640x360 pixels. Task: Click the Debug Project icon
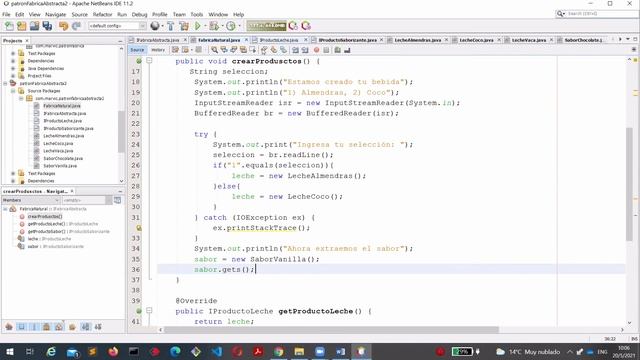point(213,26)
